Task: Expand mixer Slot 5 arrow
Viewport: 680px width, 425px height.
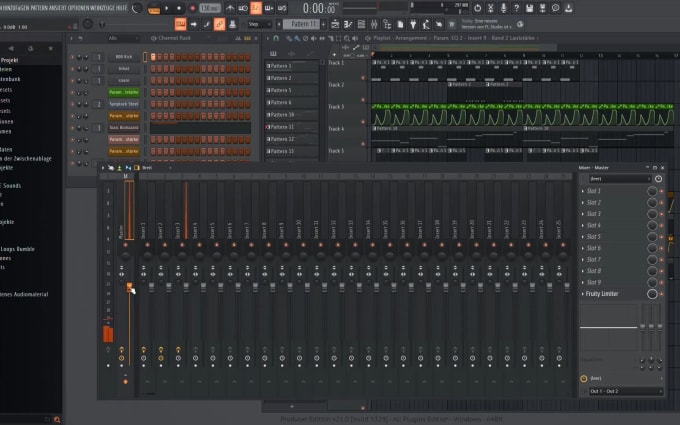Action: pyautogui.click(x=582, y=237)
